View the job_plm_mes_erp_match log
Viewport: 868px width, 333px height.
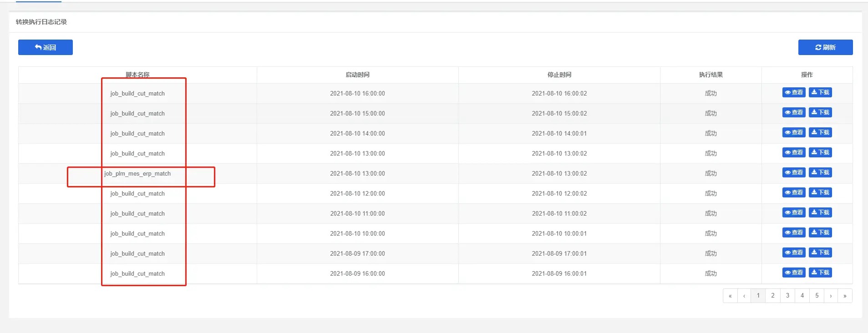click(x=794, y=172)
